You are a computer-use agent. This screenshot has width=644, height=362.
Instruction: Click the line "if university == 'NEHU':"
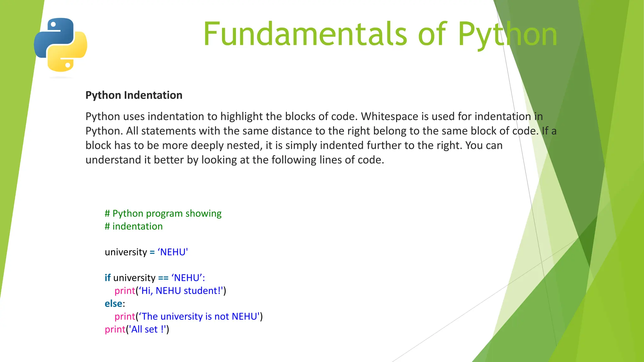155,278
